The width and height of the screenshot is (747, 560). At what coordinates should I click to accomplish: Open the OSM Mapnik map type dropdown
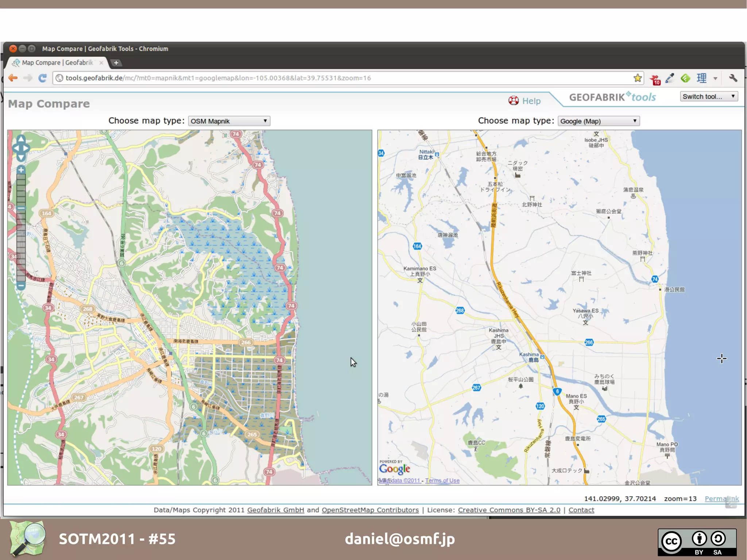click(x=229, y=121)
